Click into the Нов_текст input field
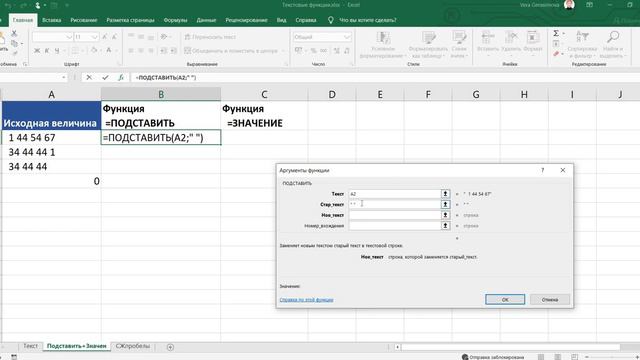The width and height of the screenshot is (640, 360). (x=394, y=215)
